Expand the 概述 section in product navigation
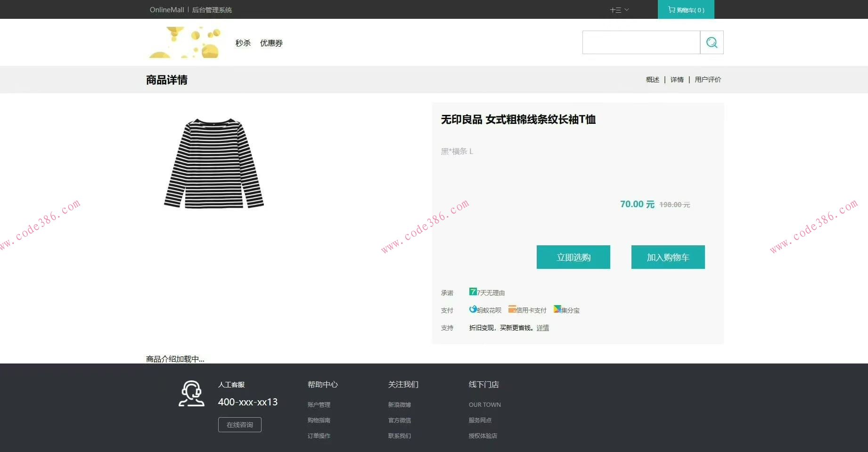The width and height of the screenshot is (868, 452). click(x=652, y=79)
